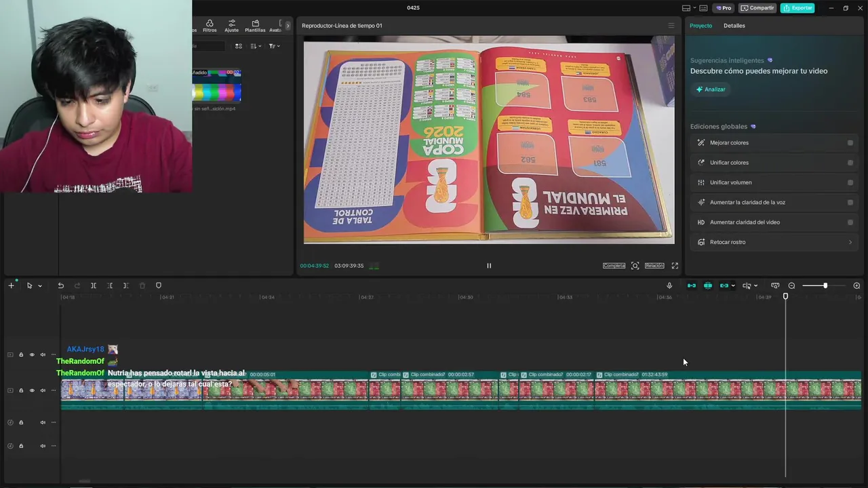The image size is (868, 488).
Task: Toggle auto snapping in the timeline
Action: coord(708,285)
